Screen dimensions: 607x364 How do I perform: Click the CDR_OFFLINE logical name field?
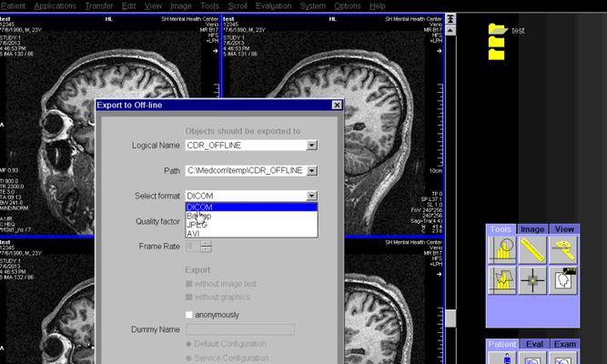pos(247,146)
